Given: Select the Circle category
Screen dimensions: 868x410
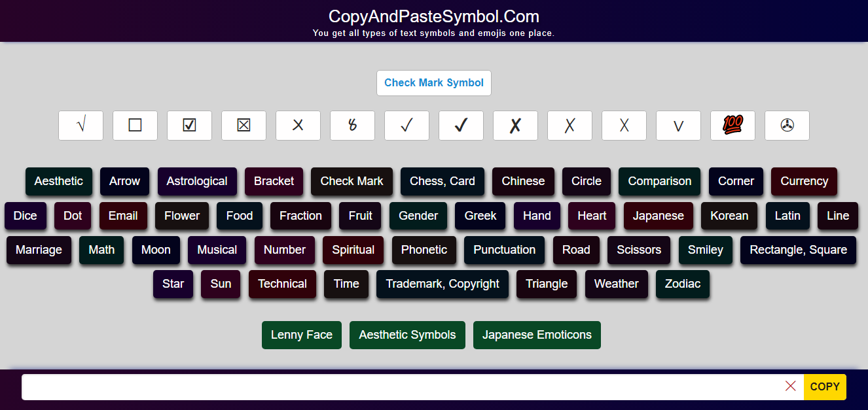Looking at the screenshot, I should [587, 181].
